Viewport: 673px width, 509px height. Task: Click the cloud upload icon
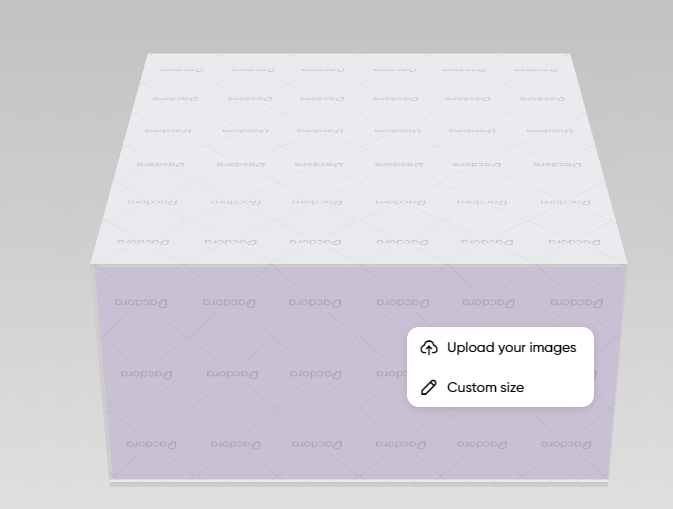(x=429, y=347)
